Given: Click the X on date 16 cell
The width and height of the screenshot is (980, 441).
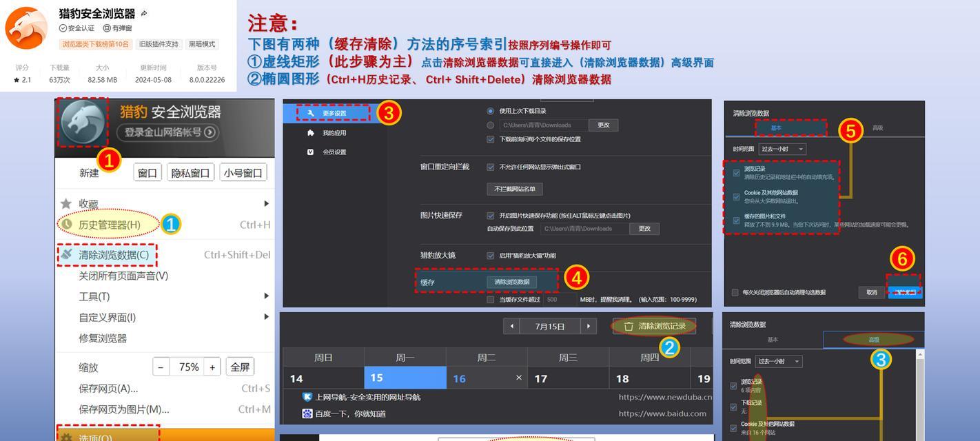Looking at the screenshot, I should (519, 378).
